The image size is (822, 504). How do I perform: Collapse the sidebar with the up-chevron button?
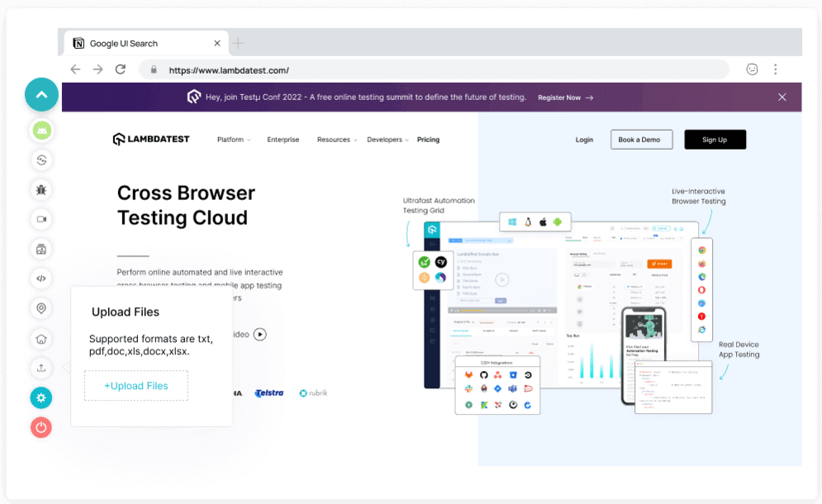click(x=41, y=94)
